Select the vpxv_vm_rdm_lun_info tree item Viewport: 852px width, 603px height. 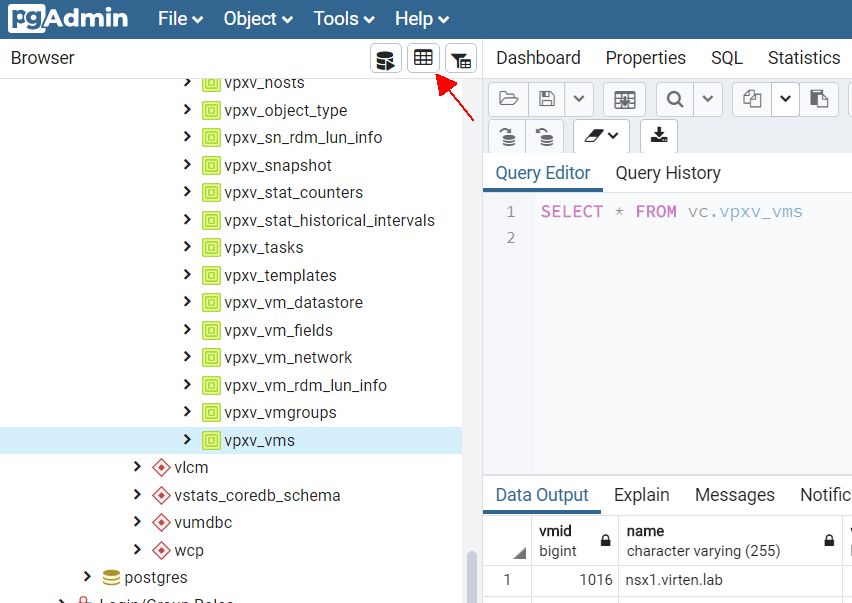[x=305, y=385]
